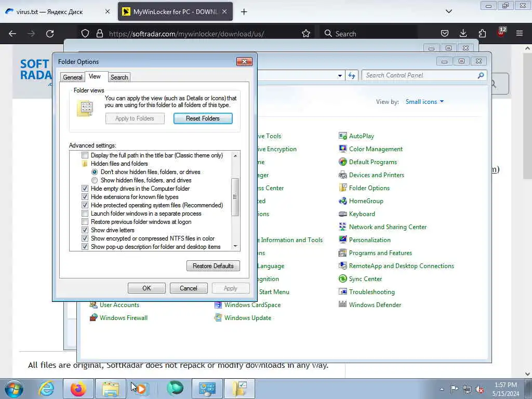This screenshot has height=399, width=532.
Task: Click Save to Pocket icon in Firefox
Action: tap(445, 33)
